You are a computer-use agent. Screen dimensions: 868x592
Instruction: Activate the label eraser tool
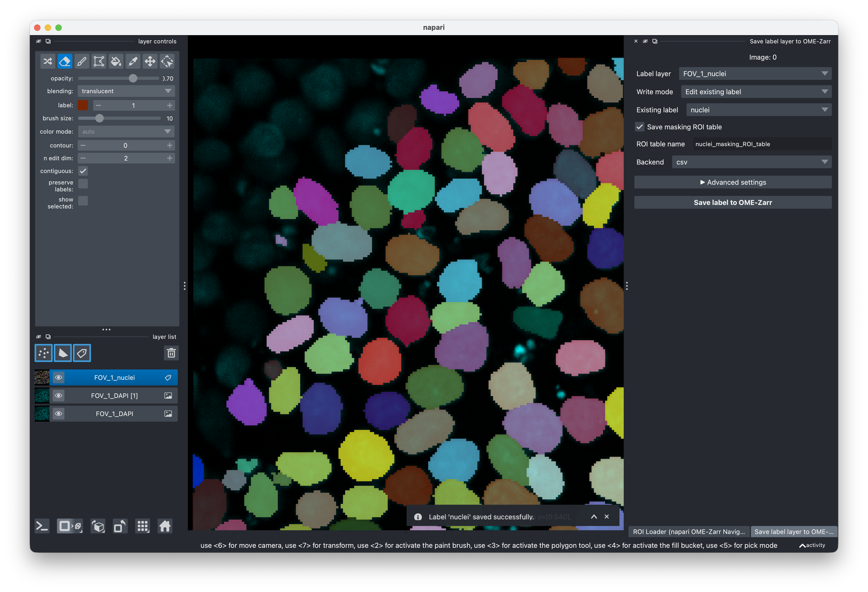pos(65,61)
